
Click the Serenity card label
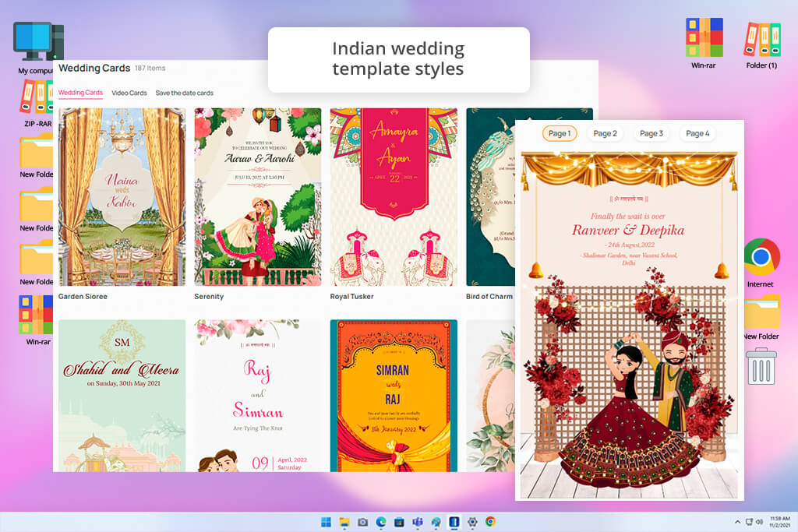point(209,297)
